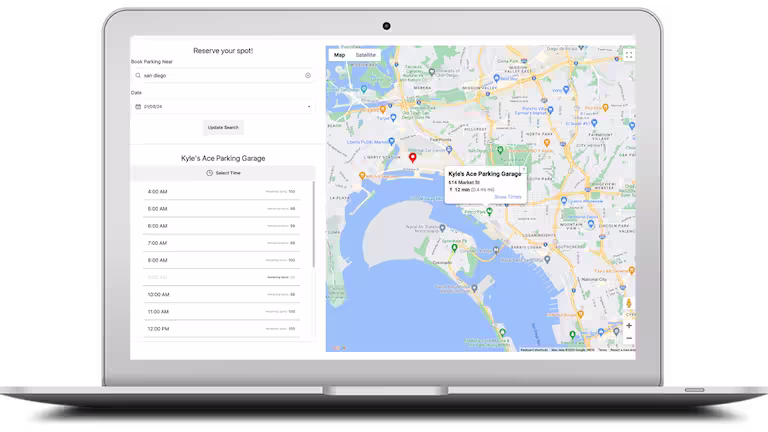This screenshot has height=432, width=768.
Task: Zoom in on the map
Action: [629, 325]
